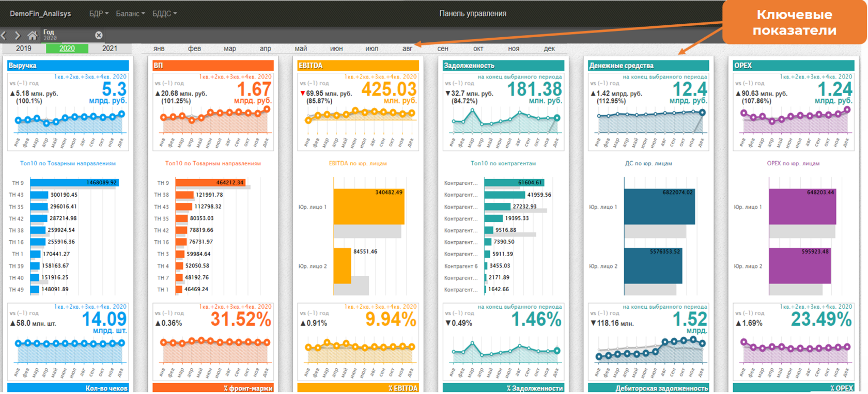This screenshot has height=394, width=868.
Task: Click the 425.03 EBITDA value
Action: click(x=389, y=89)
